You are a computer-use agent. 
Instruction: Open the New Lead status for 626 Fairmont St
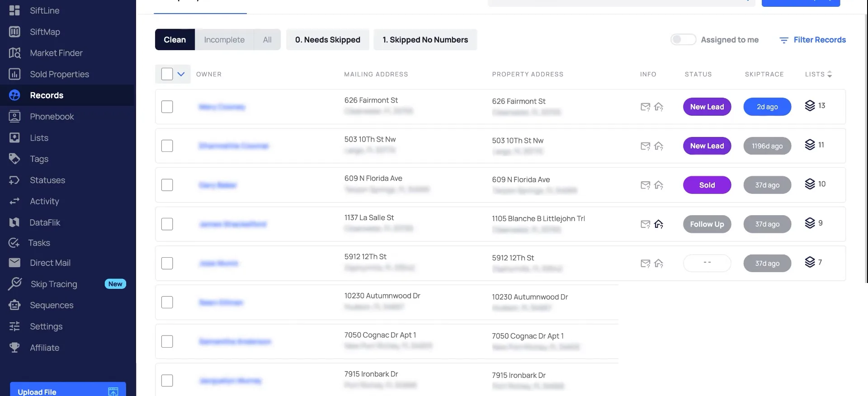click(707, 107)
